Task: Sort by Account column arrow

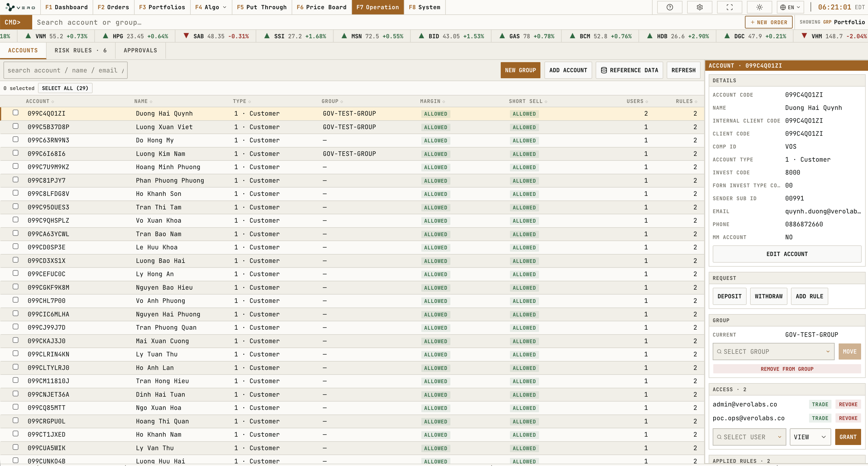Action: tap(53, 102)
